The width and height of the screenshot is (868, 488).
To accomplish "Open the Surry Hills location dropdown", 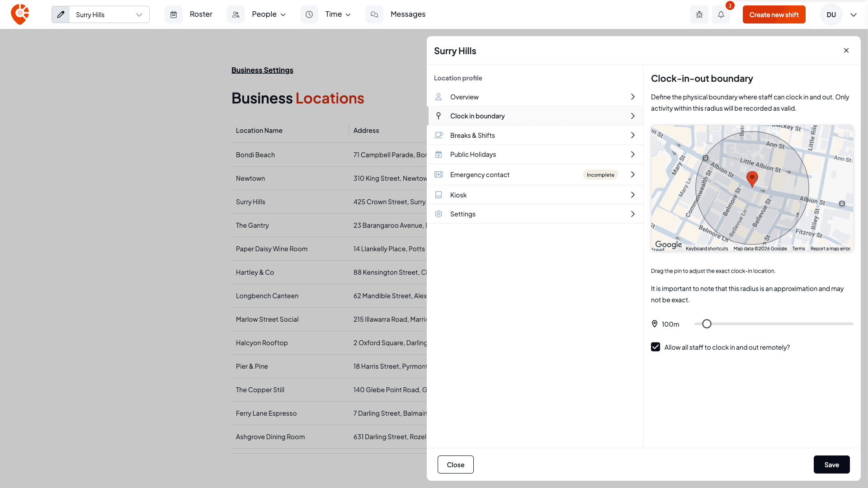I will point(109,14).
